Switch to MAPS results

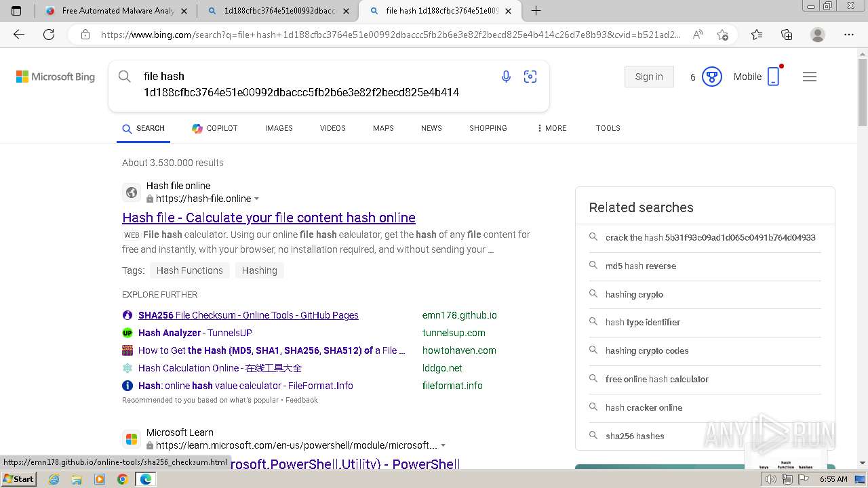pos(383,128)
